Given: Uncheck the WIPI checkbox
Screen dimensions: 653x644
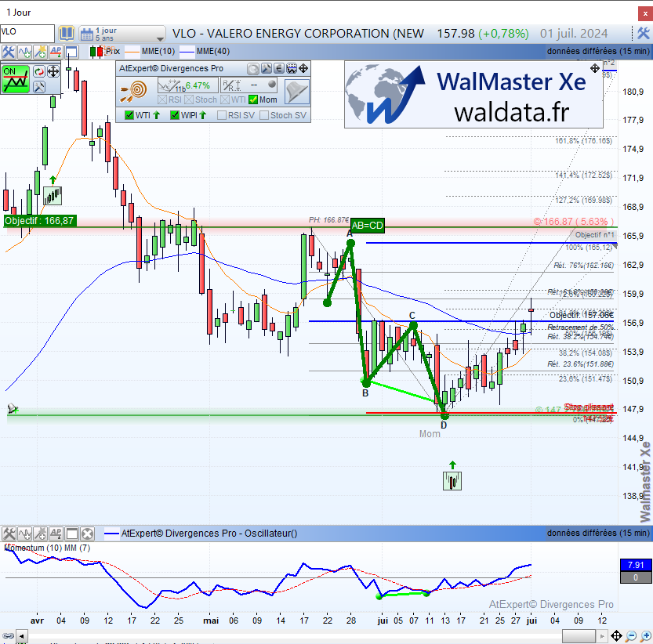Looking at the screenshot, I should (x=175, y=115).
